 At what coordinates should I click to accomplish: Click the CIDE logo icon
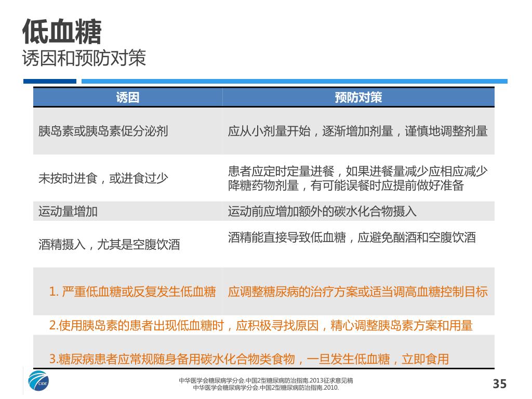pyautogui.click(x=38, y=381)
